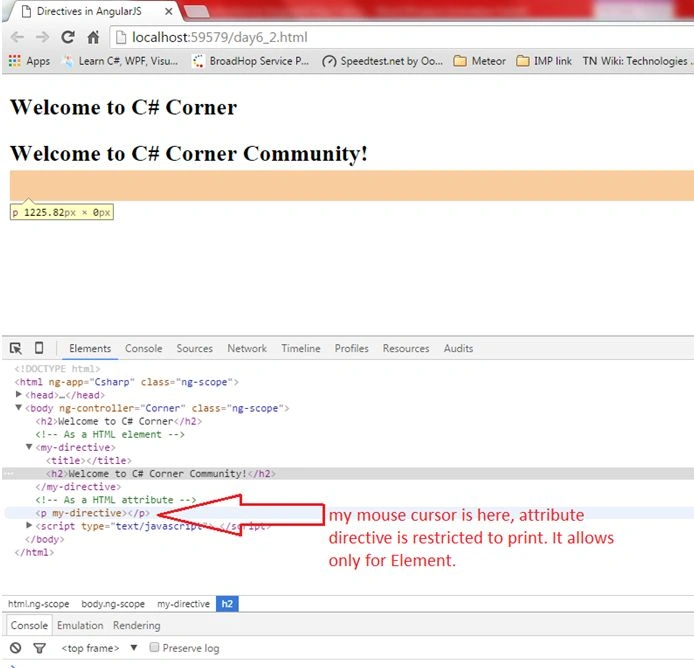Open the Timeline panel tab

(x=301, y=348)
